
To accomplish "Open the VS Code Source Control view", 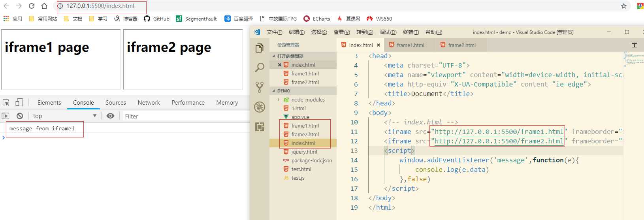I will pos(260,87).
